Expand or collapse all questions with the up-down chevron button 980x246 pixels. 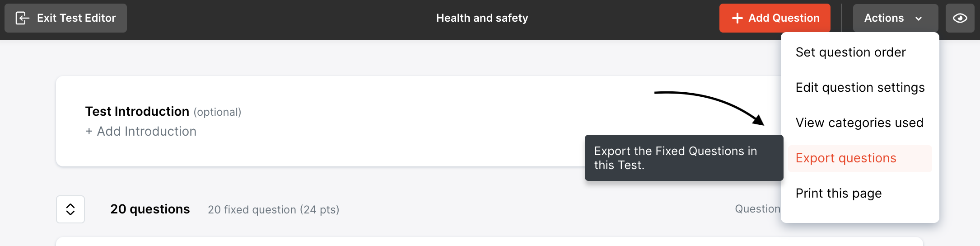[x=70, y=209]
